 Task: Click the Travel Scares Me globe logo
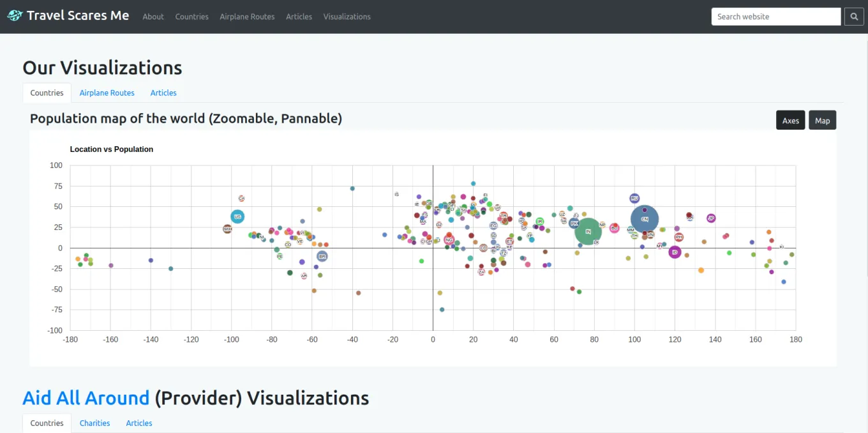13,15
